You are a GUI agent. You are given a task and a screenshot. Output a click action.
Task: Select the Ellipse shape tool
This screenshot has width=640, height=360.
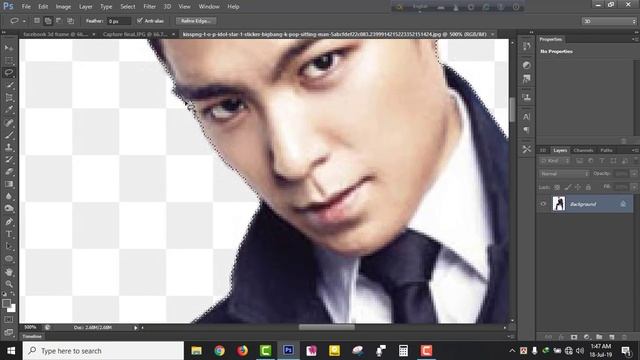pos(9,259)
